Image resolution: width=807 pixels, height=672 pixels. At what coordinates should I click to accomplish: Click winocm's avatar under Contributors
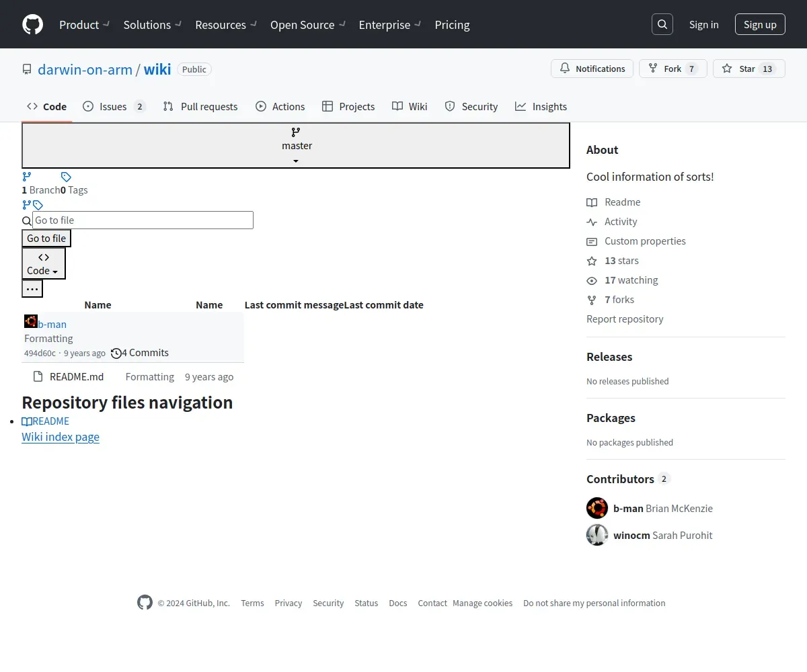597,535
